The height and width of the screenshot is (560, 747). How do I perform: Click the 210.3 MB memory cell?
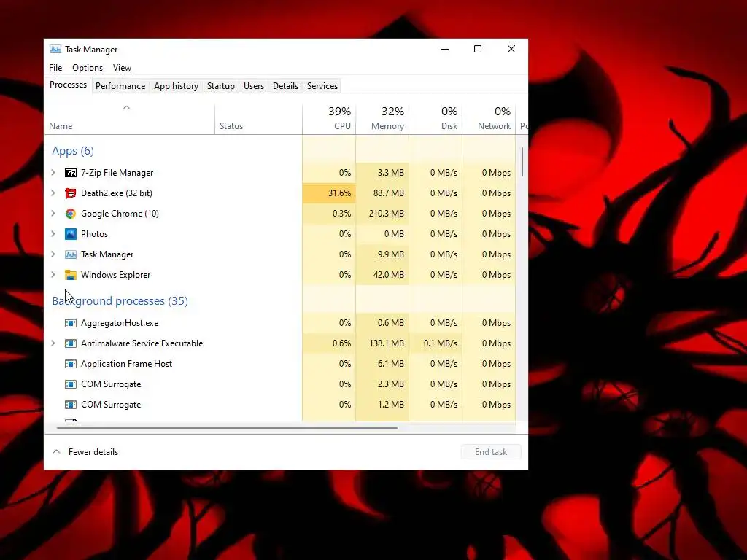pos(382,214)
